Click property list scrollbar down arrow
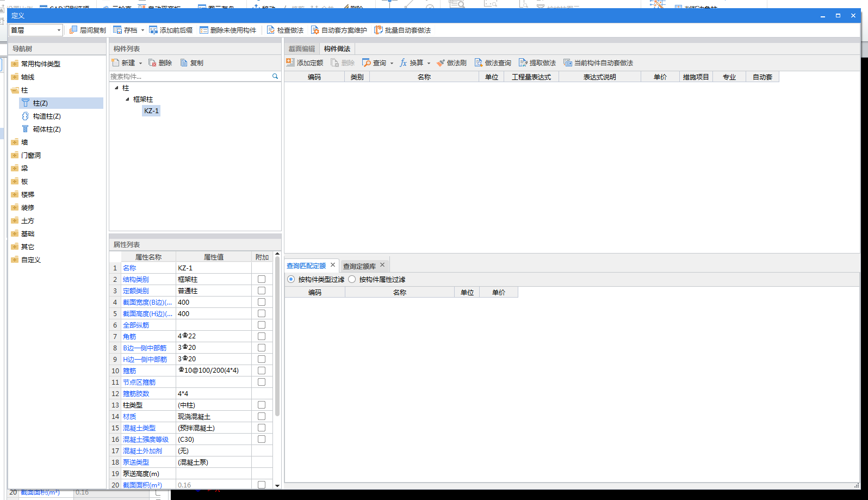This screenshot has width=868, height=500. pos(277,485)
